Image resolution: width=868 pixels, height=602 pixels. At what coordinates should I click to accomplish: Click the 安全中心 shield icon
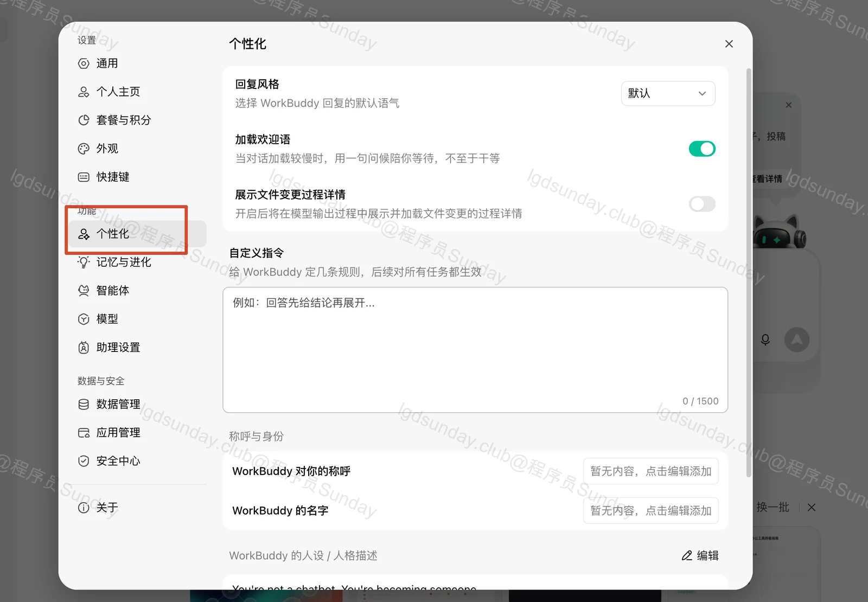[84, 461]
